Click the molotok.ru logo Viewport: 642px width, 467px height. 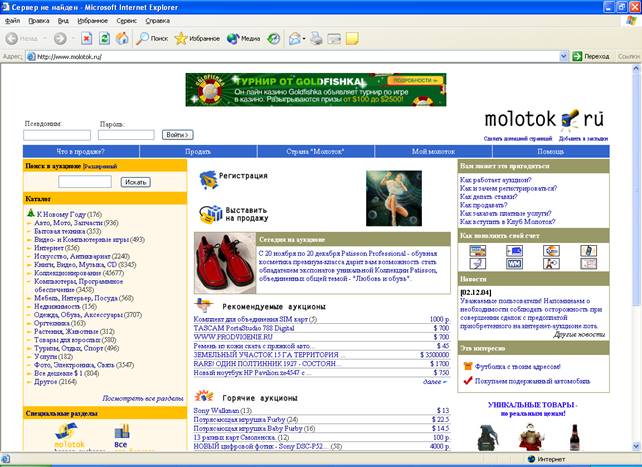(x=544, y=120)
